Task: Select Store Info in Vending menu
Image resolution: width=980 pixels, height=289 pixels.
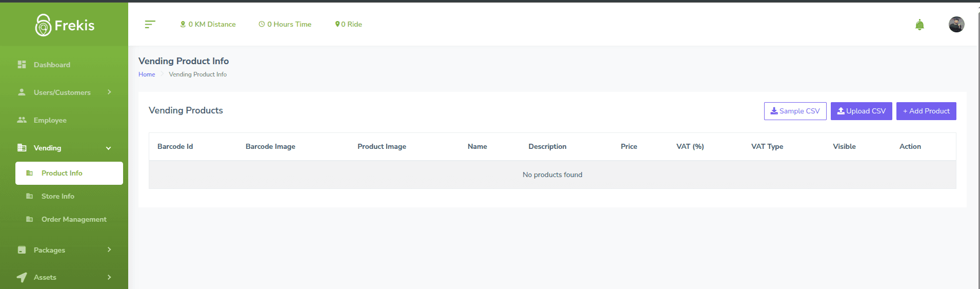Action: [57, 196]
